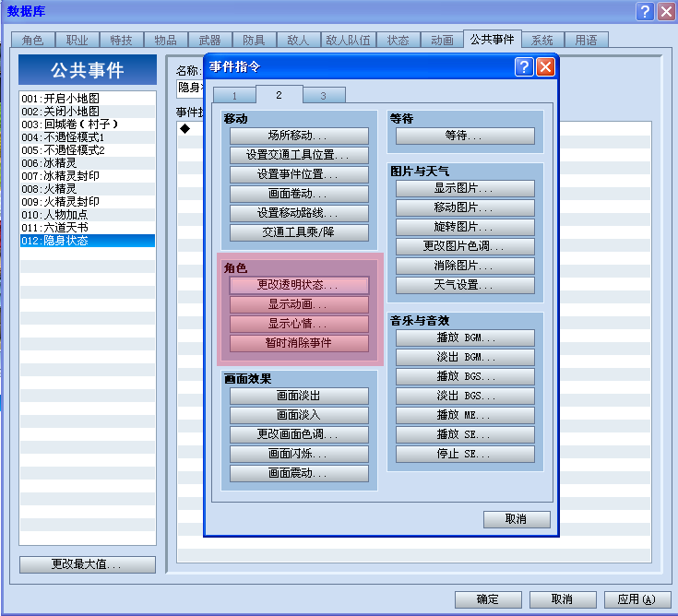678x616 pixels.
Task: Open the 职业 database tab
Action: click(77, 41)
